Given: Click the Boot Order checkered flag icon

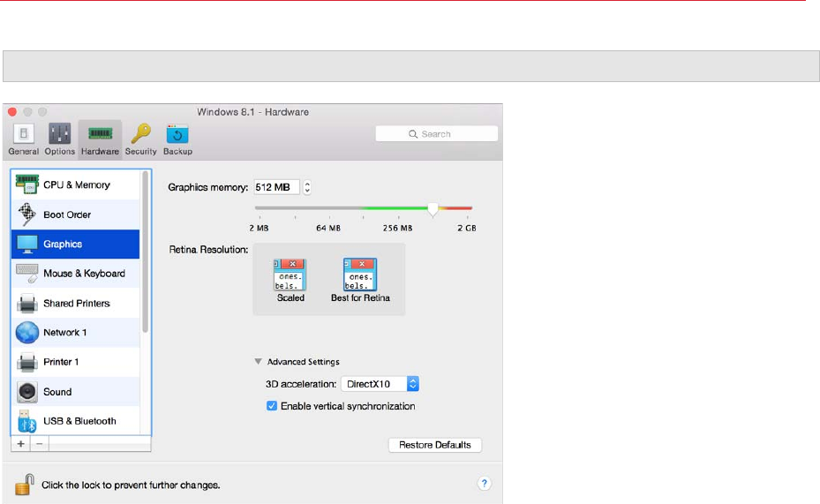Looking at the screenshot, I should (26, 214).
